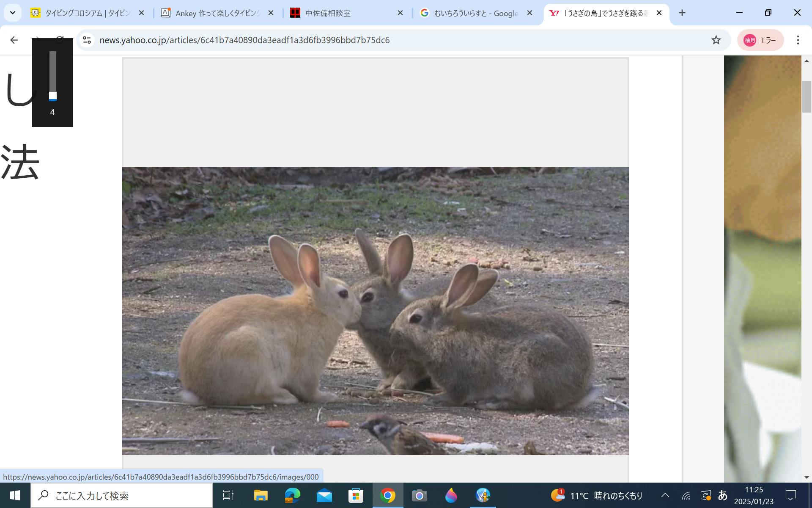This screenshot has width=812, height=508.
Task: Switch to the タイピングコロシアム tab
Action: (x=87, y=13)
